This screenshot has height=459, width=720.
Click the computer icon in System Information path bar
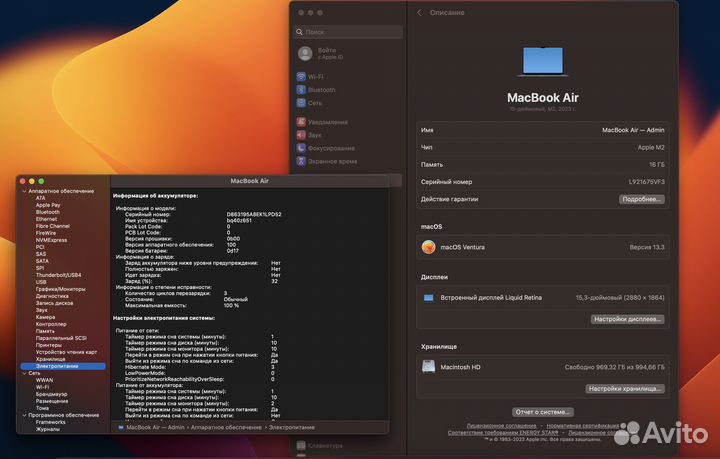[121, 427]
